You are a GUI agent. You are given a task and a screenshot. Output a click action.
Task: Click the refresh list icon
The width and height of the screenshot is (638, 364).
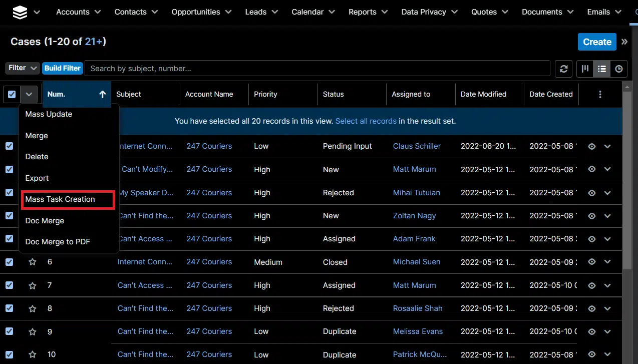click(563, 69)
